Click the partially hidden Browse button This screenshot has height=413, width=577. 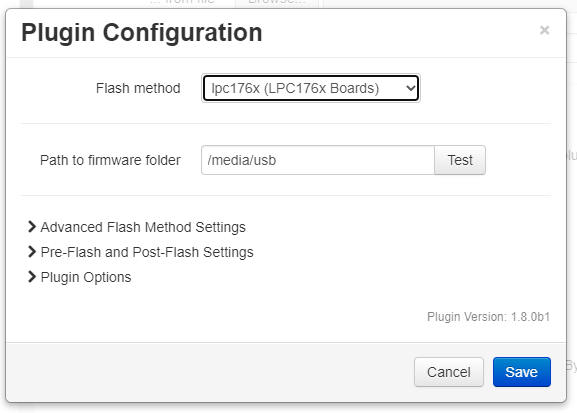[277, 2]
